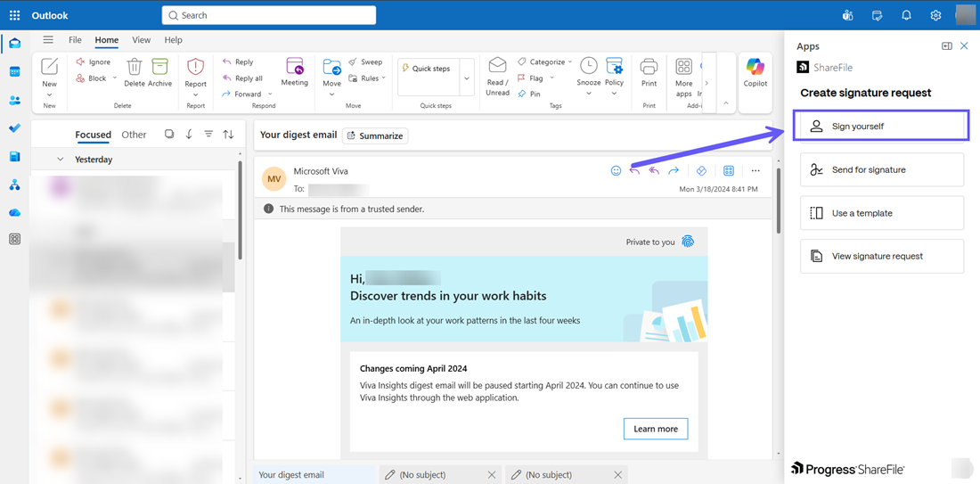
Task: Click View signature request option
Action: point(882,256)
